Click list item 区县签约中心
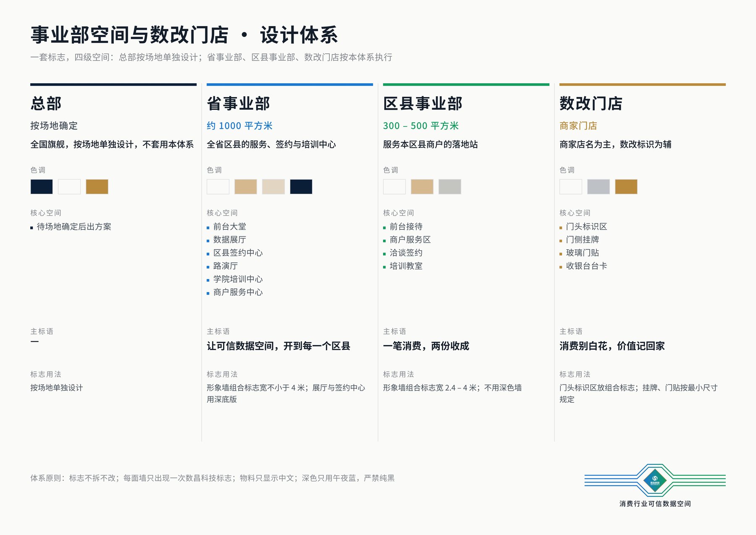Screen dimensions: 756x535 click(x=238, y=253)
